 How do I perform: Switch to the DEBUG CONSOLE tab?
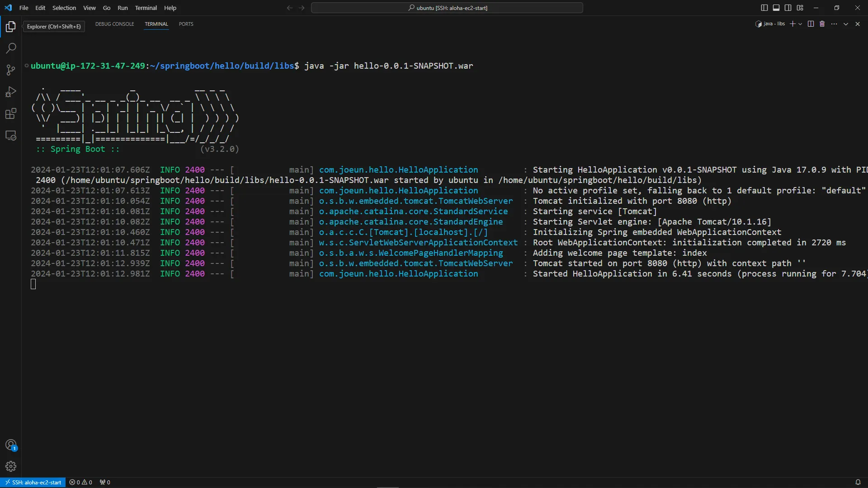114,24
